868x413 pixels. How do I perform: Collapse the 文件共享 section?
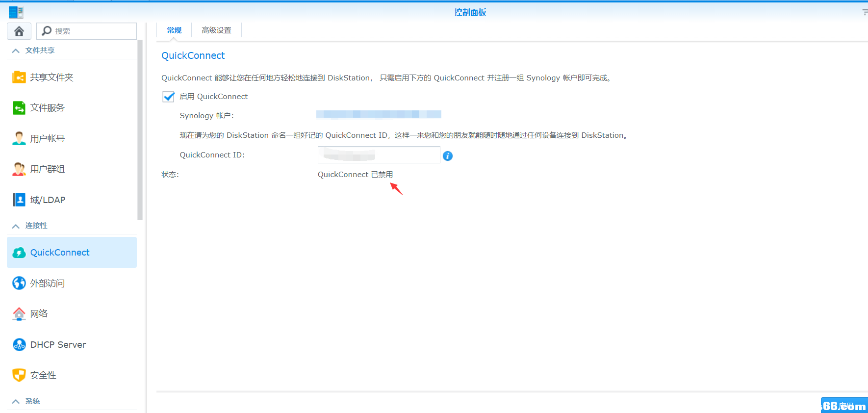point(16,51)
